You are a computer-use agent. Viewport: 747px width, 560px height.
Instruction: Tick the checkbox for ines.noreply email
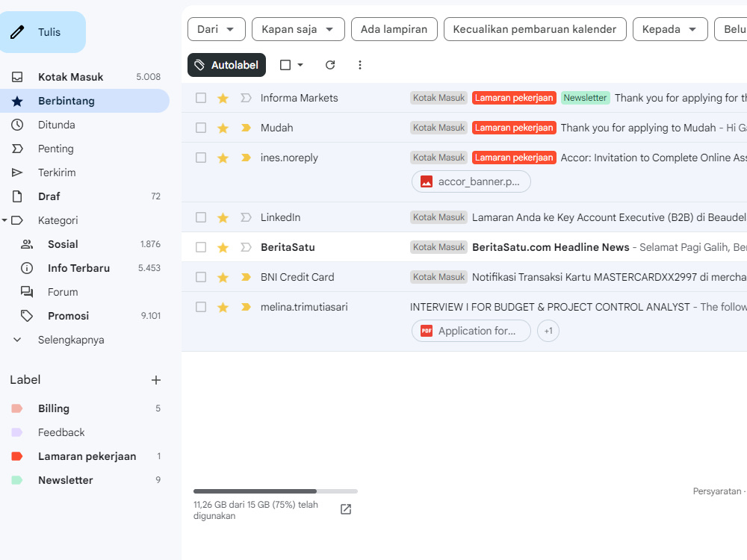201,158
